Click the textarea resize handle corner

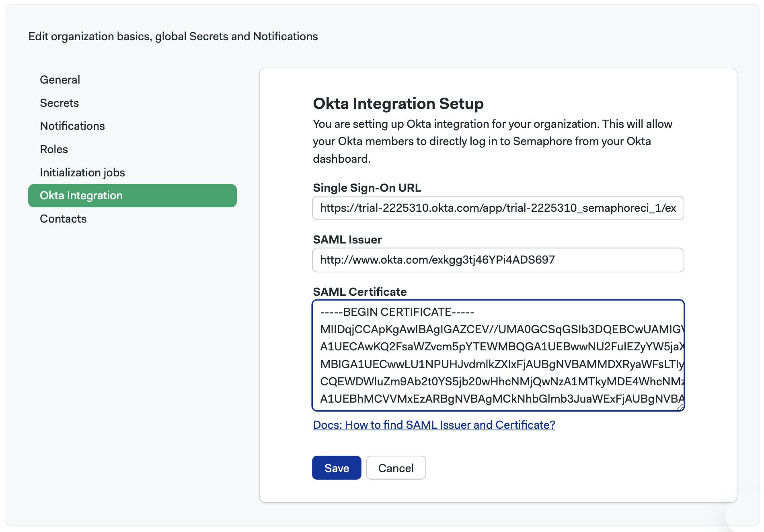click(x=680, y=407)
